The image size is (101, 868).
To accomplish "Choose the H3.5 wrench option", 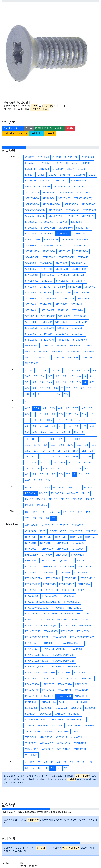I will tap(50, 512).
